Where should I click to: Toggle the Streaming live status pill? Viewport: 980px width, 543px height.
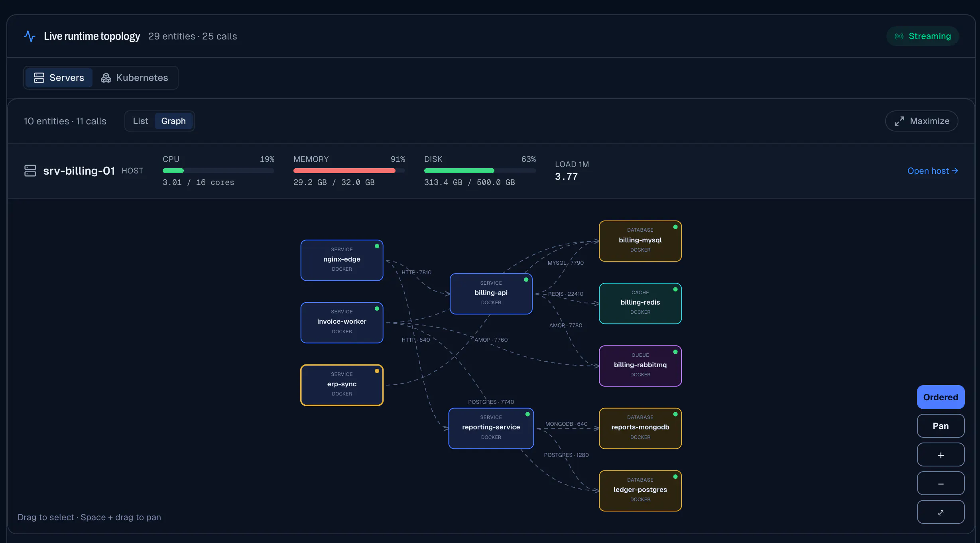(x=922, y=36)
